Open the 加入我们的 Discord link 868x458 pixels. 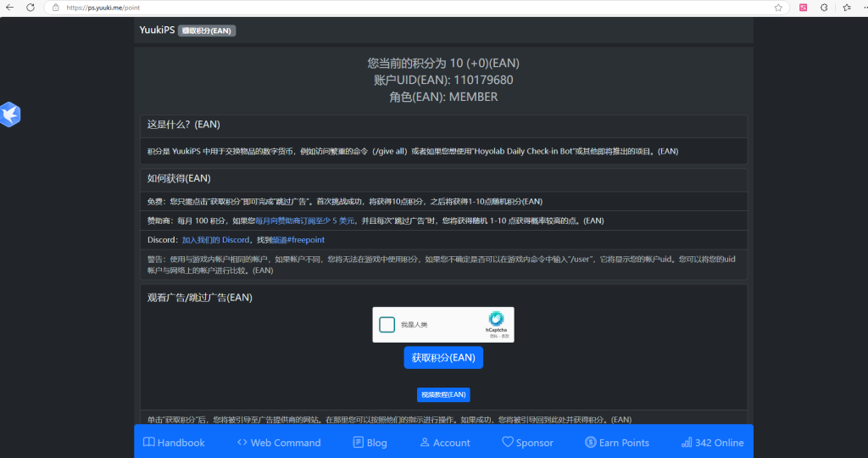pyautogui.click(x=216, y=240)
